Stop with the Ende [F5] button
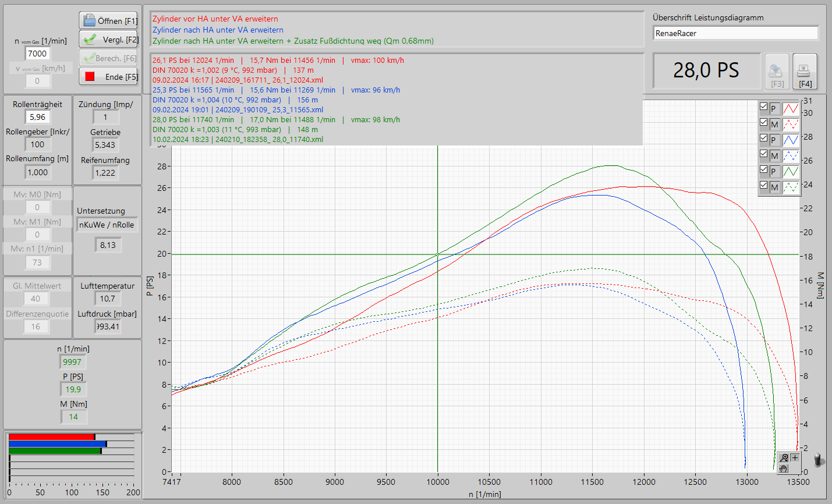 click(x=108, y=77)
